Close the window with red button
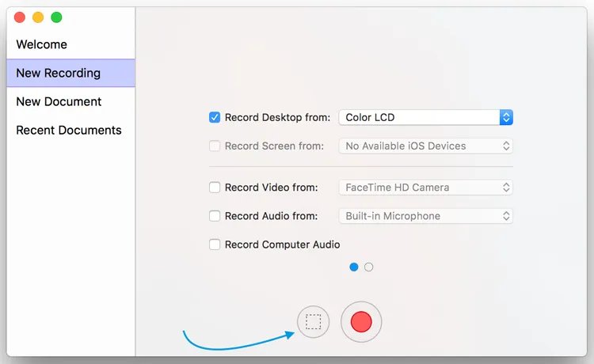The height and width of the screenshot is (364, 594). [x=20, y=17]
